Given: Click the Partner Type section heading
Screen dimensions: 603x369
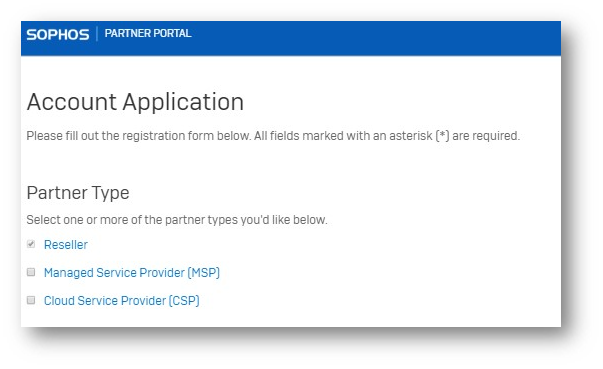Looking at the screenshot, I should [x=78, y=193].
